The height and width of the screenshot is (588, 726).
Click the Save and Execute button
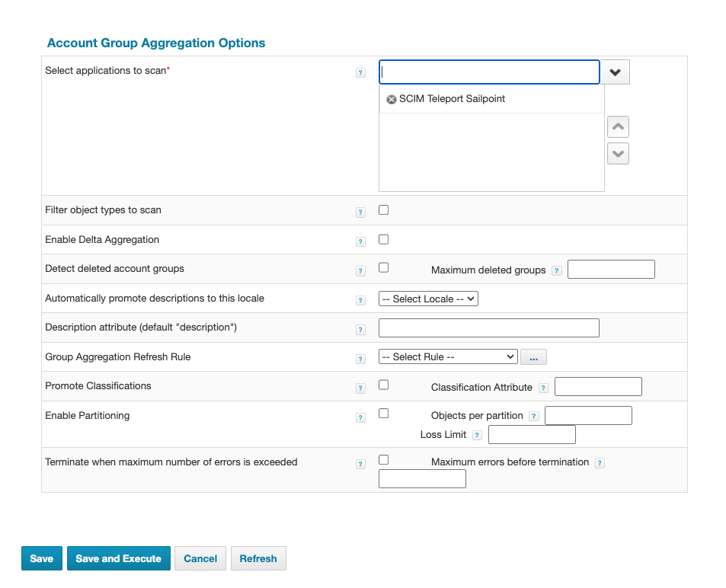(x=118, y=558)
